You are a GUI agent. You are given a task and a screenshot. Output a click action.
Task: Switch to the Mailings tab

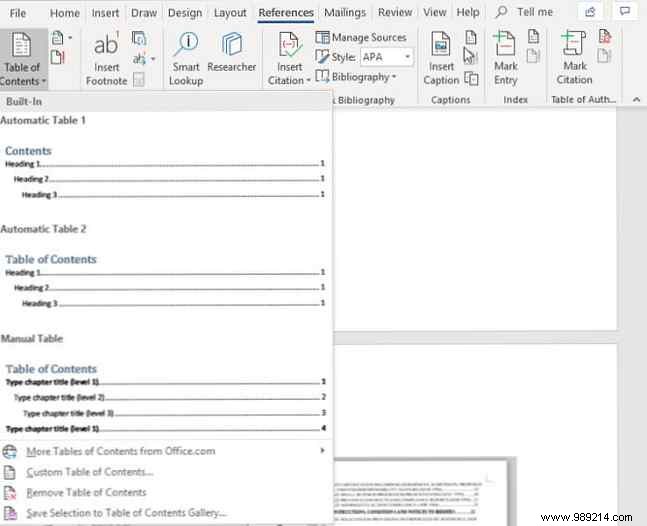click(345, 13)
